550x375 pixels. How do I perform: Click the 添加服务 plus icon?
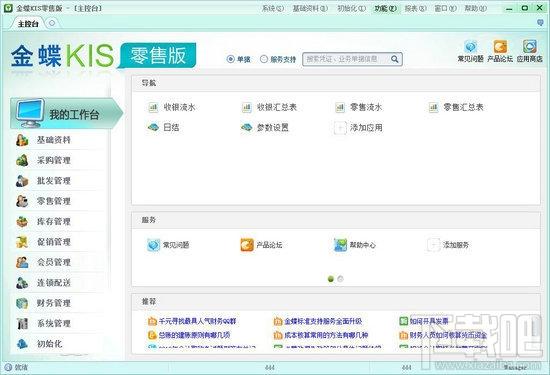(434, 245)
